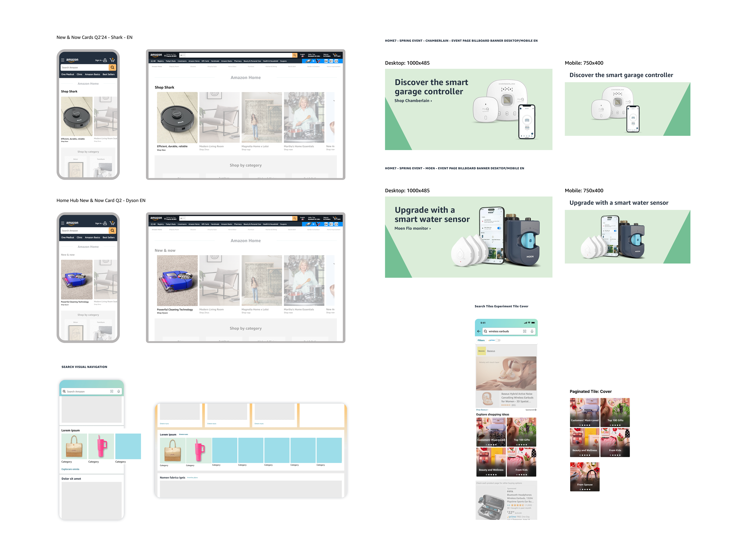Screen dimensions: 747x560
Task: Click cart icon in Shark mobile mockup
Action: click(112, 60)
